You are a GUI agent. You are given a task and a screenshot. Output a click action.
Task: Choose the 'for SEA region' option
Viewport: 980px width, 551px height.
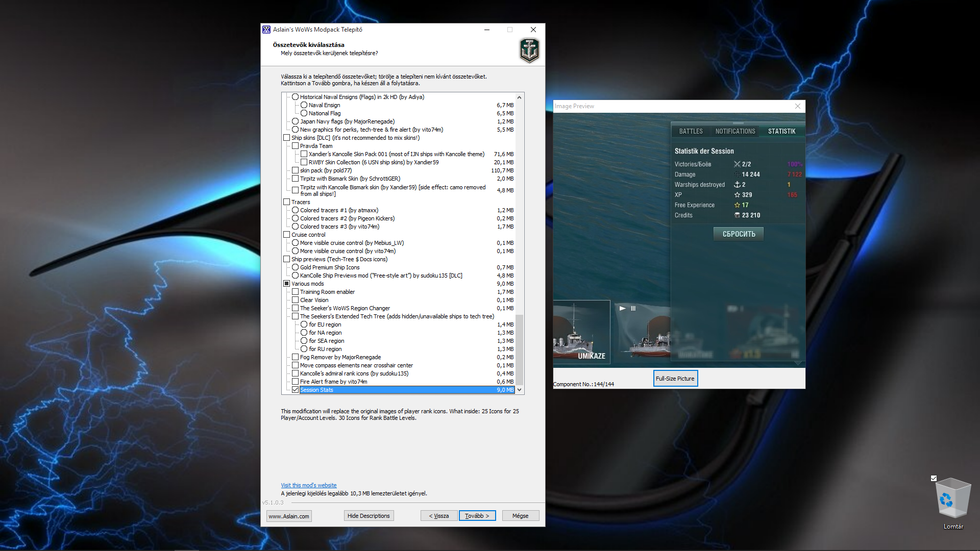pyautogui.click(x=304, y=341)
